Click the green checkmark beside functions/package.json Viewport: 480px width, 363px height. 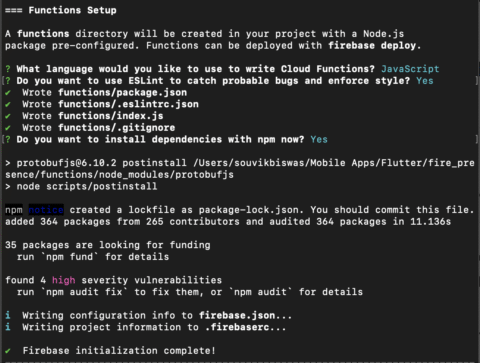[x=8, y=93]
